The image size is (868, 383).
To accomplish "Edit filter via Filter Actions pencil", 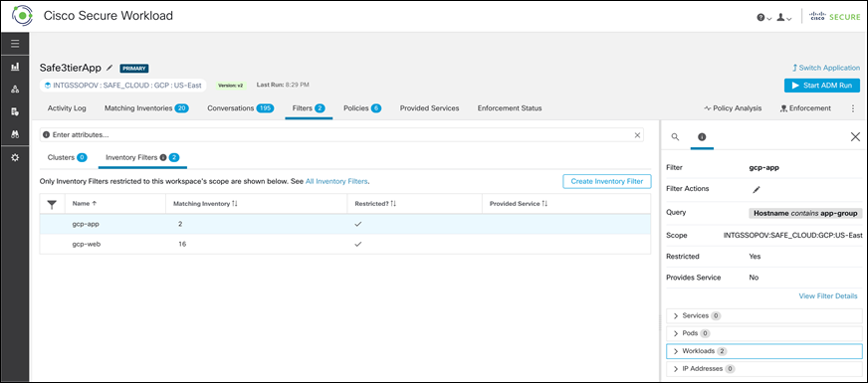I will pos(757,189).
